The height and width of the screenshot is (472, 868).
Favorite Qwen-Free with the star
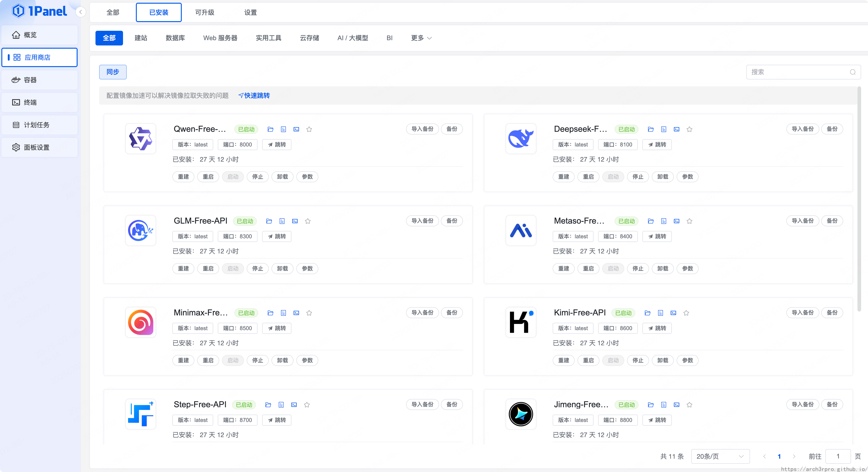[x=309, y=129]
